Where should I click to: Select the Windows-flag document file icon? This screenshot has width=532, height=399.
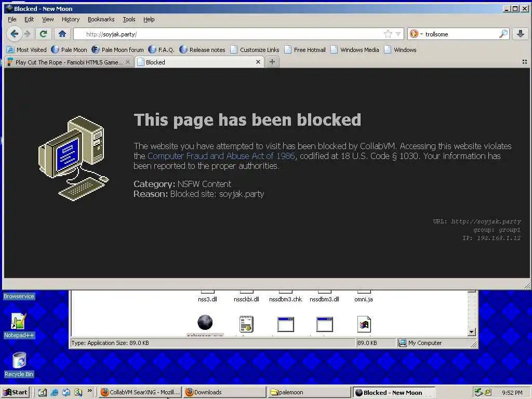364,324
